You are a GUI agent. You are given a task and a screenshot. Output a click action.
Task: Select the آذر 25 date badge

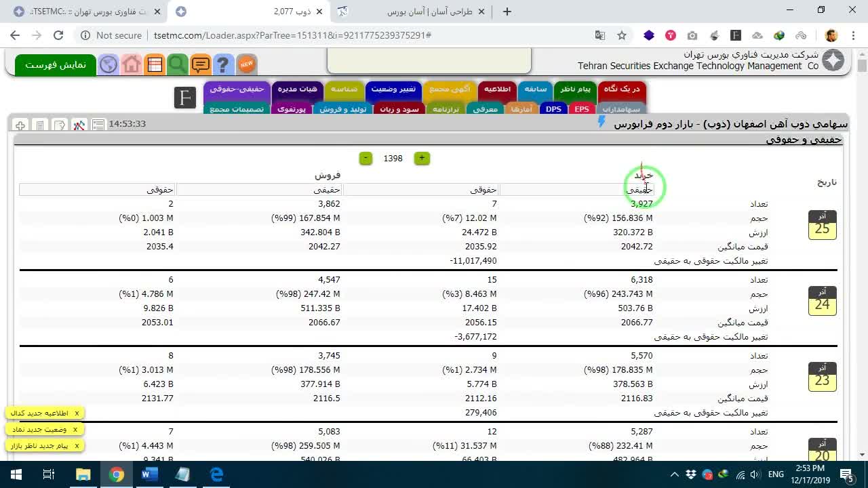pyautogui.click(x=822, y=225)
